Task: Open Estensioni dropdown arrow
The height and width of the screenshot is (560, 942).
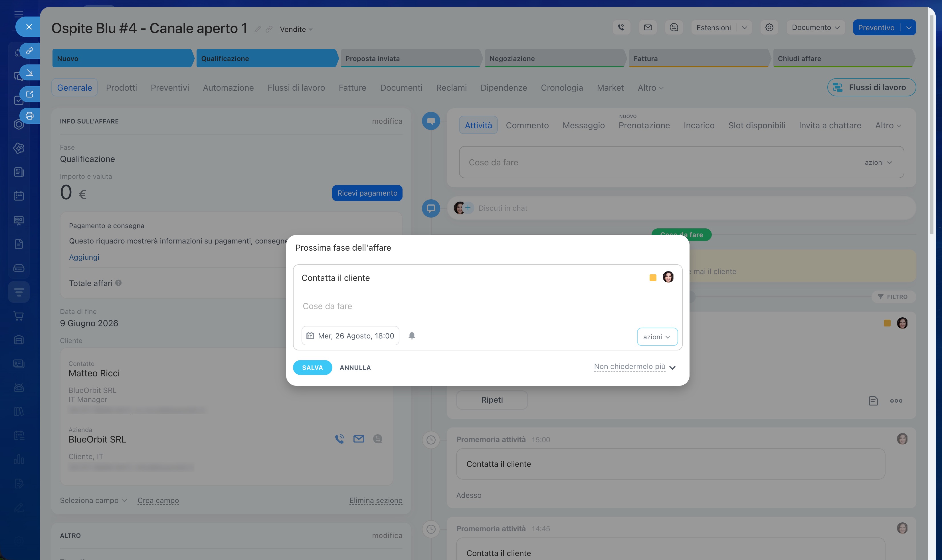Action: 744,27
